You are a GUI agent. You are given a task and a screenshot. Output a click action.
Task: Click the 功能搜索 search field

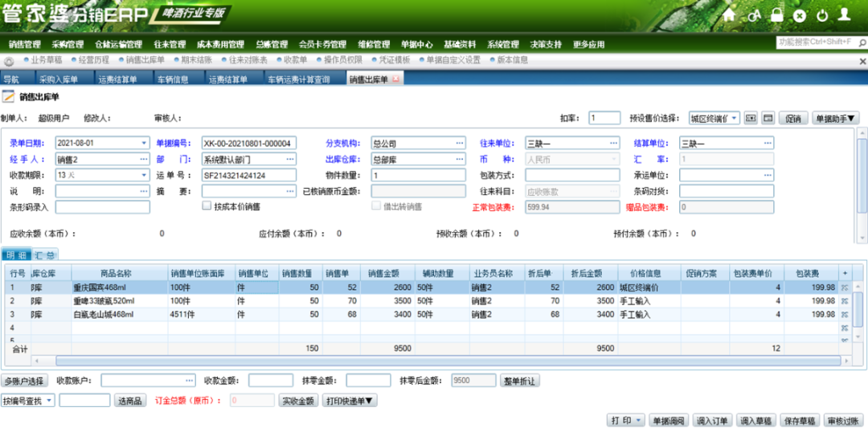(x=817, y=42)
